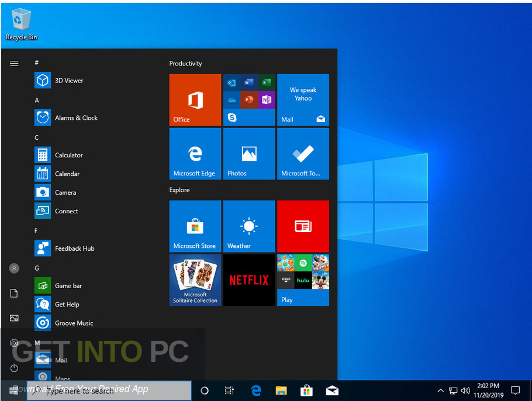Expand the Start menu hamburger button
This screenshot has height=401, width=532.
tap(14, 64)
